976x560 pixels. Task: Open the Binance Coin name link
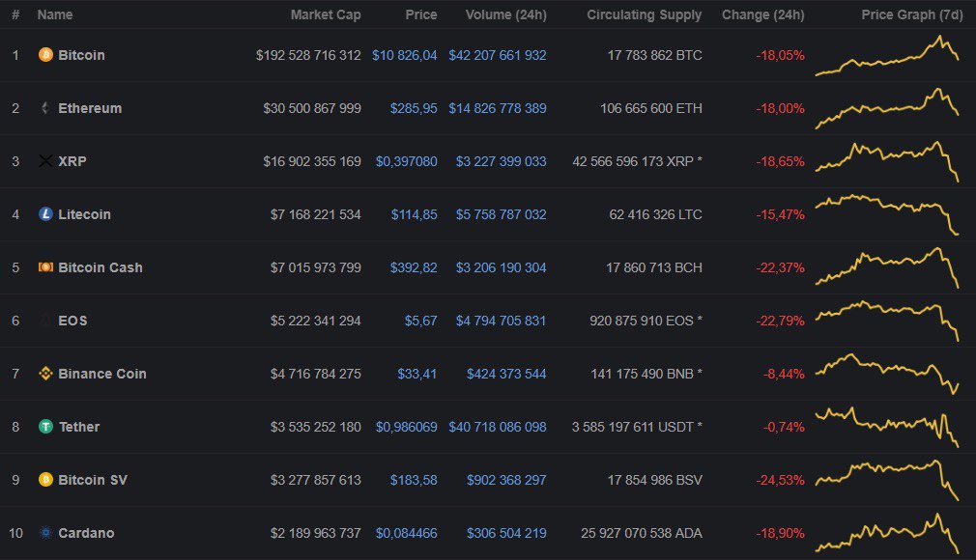102,374
